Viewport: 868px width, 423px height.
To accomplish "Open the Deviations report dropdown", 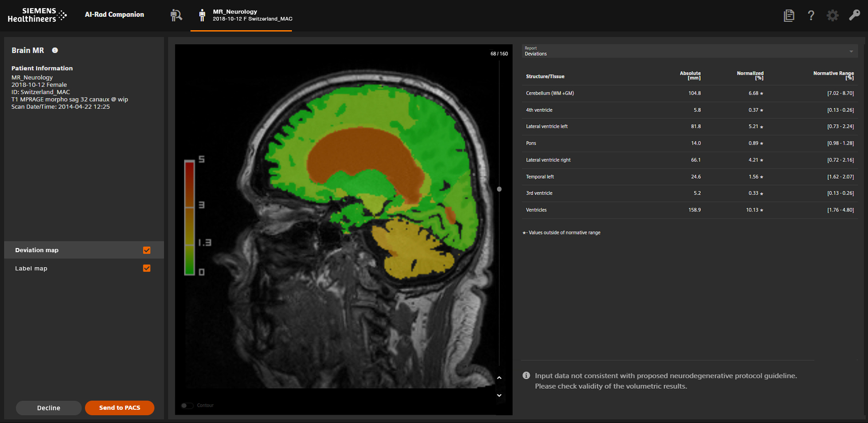I will (851, 51).
